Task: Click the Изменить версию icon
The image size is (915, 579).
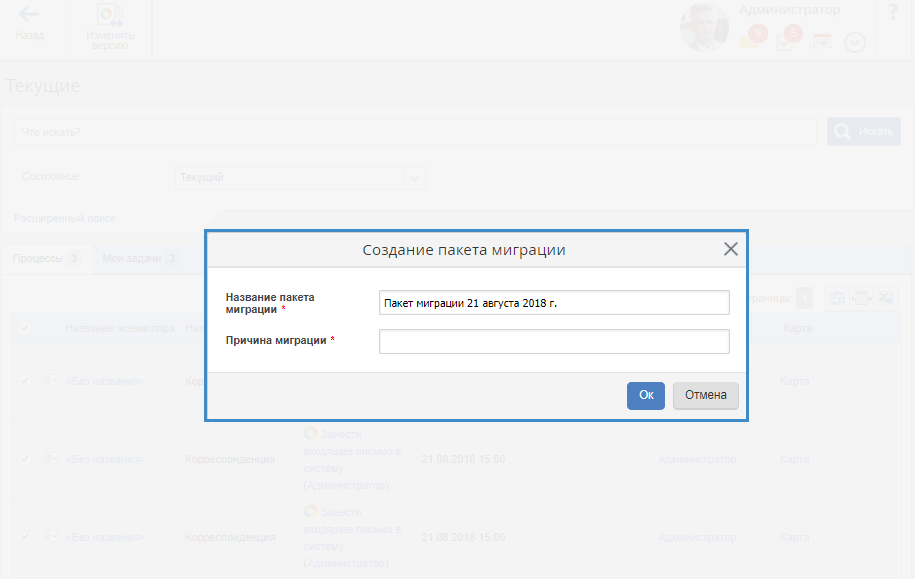Action: 110,15
